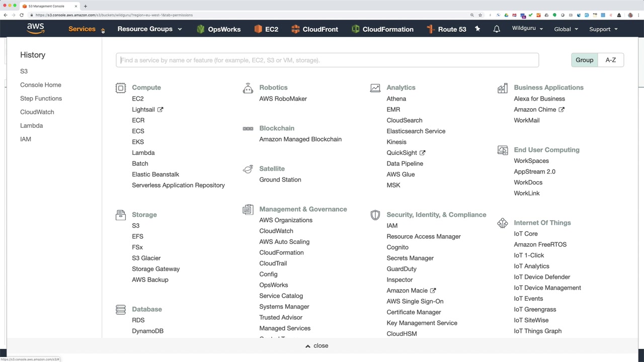
Task: Expand the Global region dropdown
Action: tap(566, 29)
